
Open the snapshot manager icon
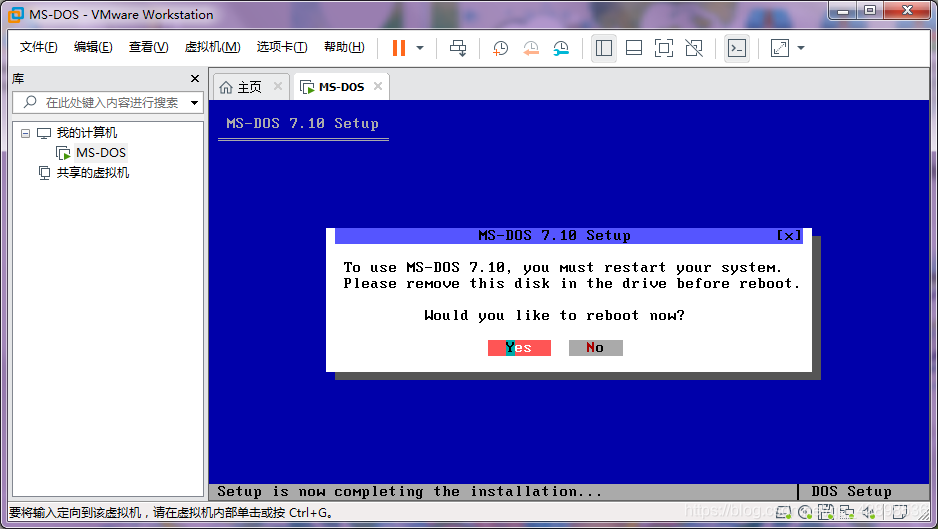[x=561, y=48]
